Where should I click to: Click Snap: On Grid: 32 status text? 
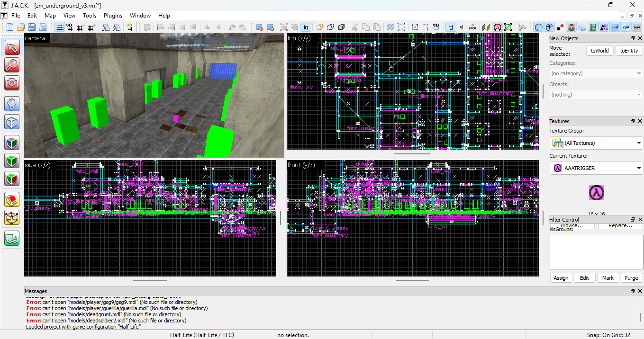click(608, 335)
